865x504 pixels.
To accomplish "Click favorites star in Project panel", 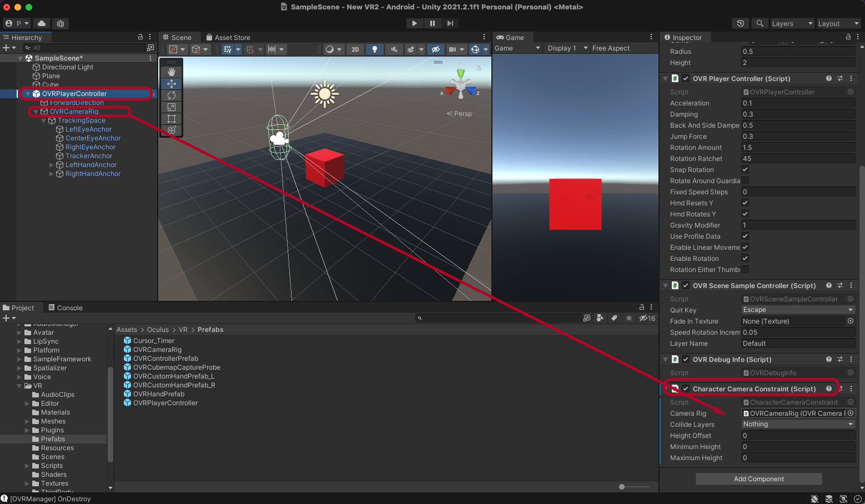I will [628, 318].
